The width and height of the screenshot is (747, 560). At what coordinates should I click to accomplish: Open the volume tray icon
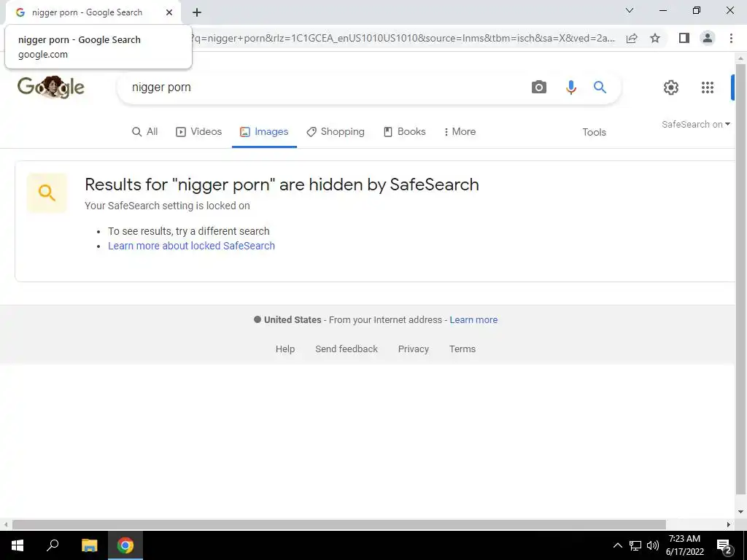pyautogui.click(x=653, y=545)
